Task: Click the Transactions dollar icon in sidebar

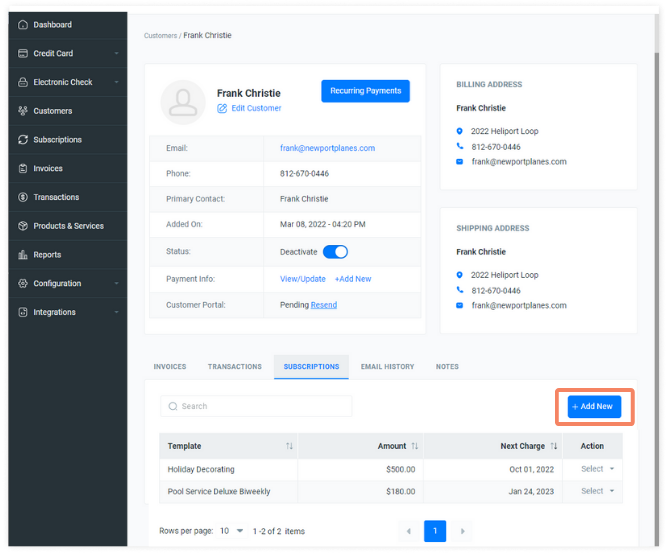Action: (x=23, y=197)
